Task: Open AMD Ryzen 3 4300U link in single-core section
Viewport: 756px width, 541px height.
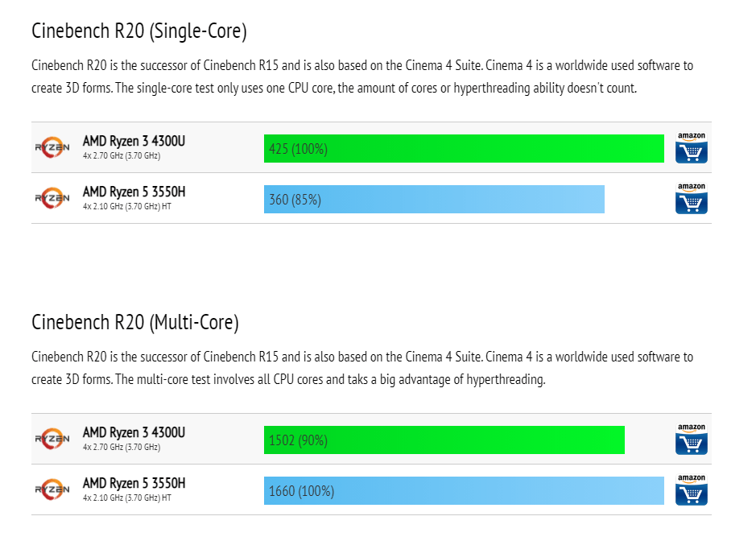Action: click(134, 142)
